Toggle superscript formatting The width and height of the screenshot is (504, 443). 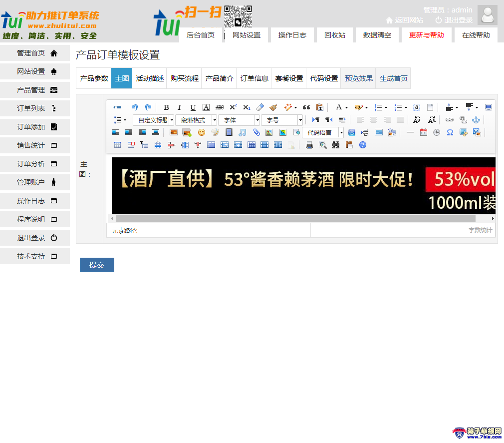tap(233, 107)
